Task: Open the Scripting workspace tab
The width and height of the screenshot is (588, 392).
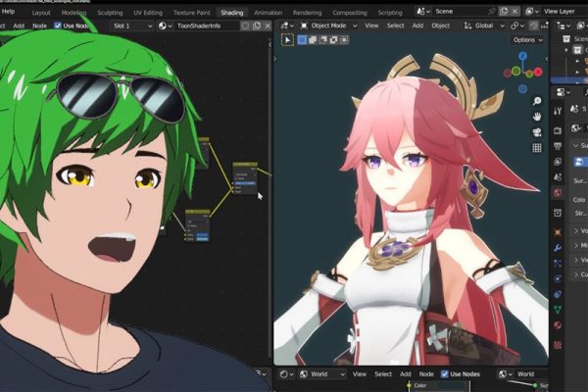Action: (390, 13)
